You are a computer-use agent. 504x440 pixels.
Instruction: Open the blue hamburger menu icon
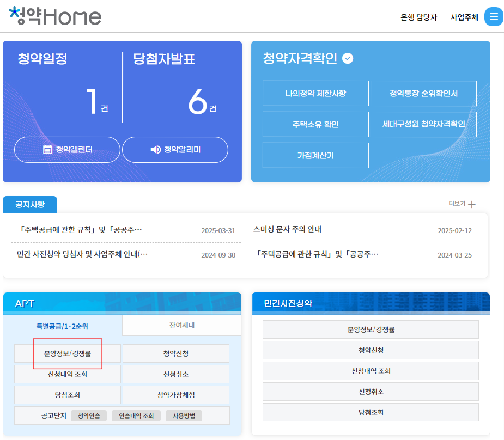[494, 16]
